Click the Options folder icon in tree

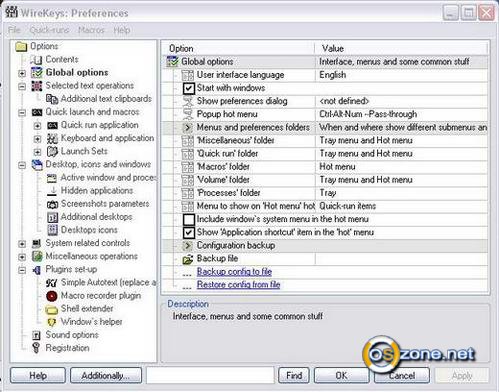point(21,46)
